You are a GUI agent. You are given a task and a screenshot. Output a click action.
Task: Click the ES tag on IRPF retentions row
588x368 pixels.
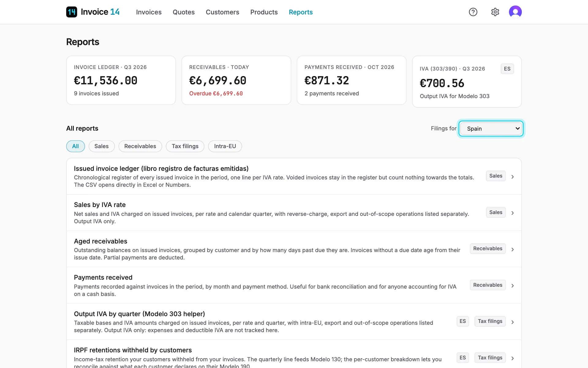463,358
